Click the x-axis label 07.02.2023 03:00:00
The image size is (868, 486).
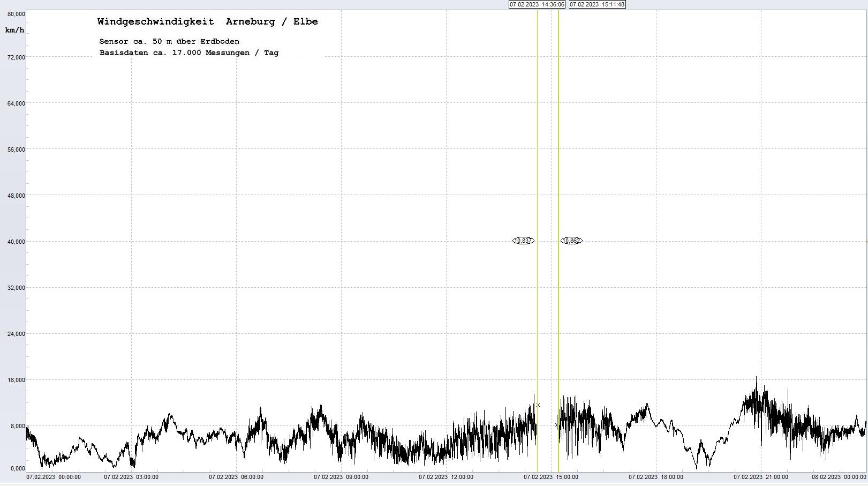point(131,477)
